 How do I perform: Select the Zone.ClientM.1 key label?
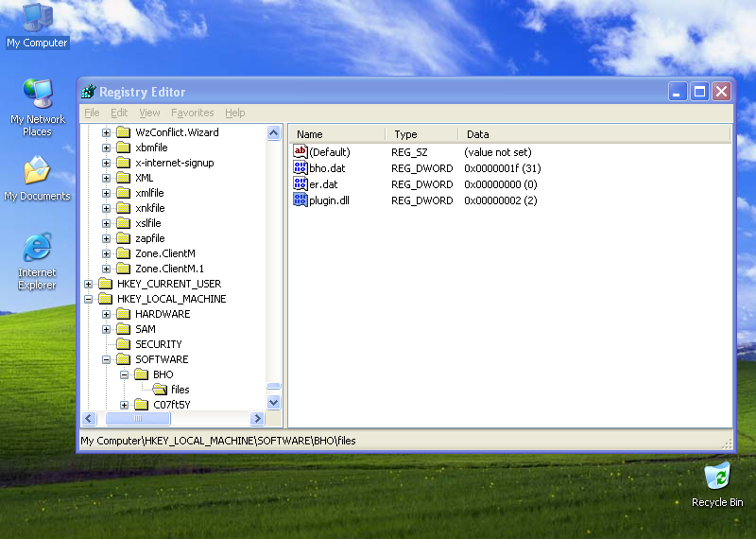[170, 269]
